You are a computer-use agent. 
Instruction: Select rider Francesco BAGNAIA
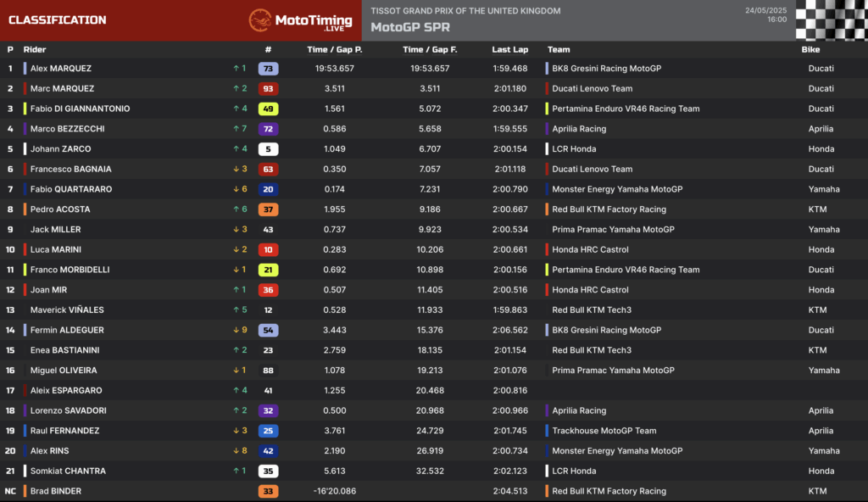pos(70,169)
